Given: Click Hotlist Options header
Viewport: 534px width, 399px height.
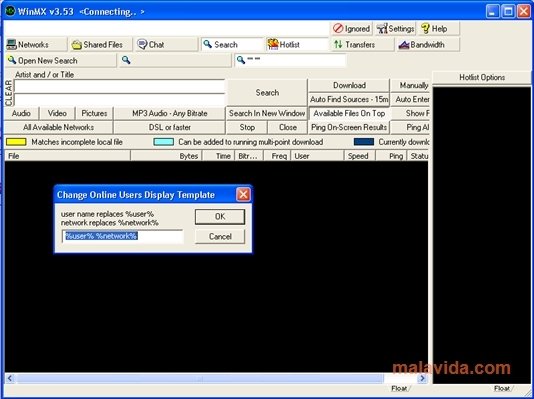Looking at the screenshot, I should coord(482,77).
